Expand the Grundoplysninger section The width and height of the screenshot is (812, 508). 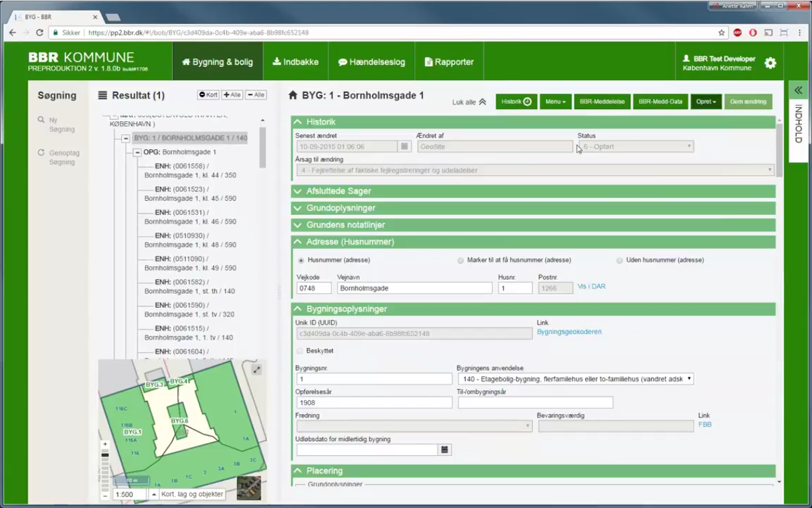(533, 208)
